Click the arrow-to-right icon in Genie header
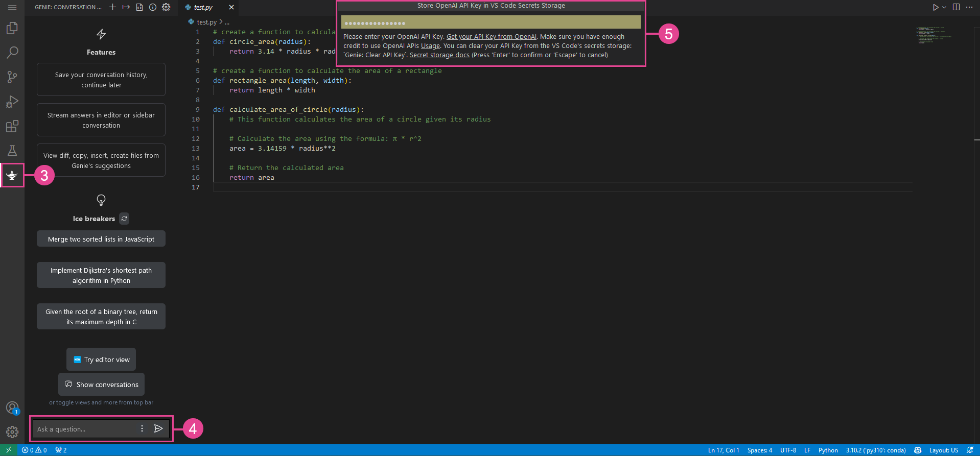Screen dimensions: 980x456 click(126, 7)
